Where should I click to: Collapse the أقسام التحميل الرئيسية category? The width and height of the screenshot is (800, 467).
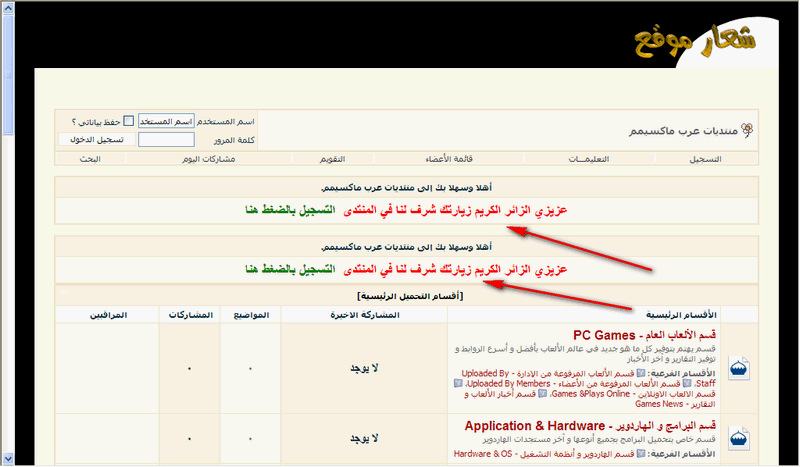click(63, 292)
